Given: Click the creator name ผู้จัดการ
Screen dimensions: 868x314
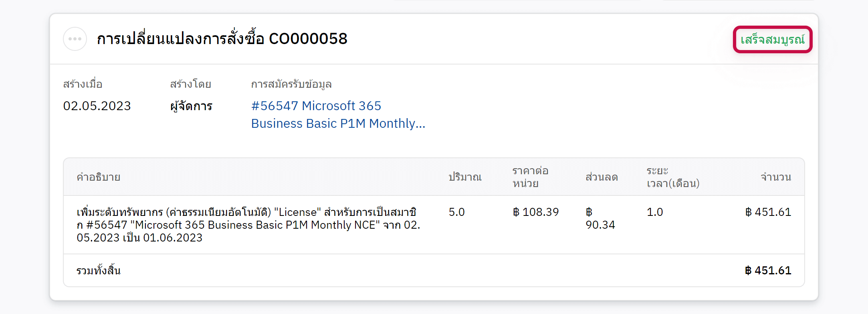Looking at the screenshot, I should tap(191, 106).
